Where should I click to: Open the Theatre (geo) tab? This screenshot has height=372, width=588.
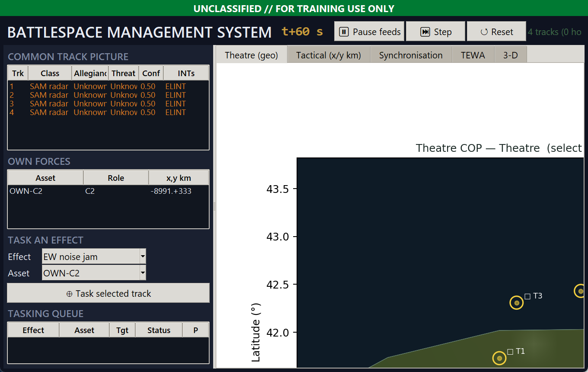pyautogui.click(x=252, y=55)
